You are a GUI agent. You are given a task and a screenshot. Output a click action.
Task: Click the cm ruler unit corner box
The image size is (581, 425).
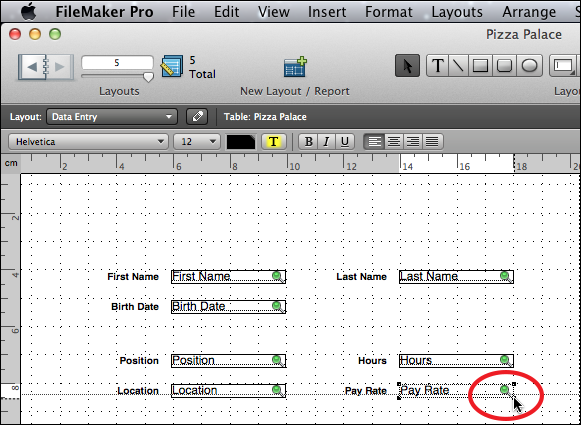(x=11, y=163)
